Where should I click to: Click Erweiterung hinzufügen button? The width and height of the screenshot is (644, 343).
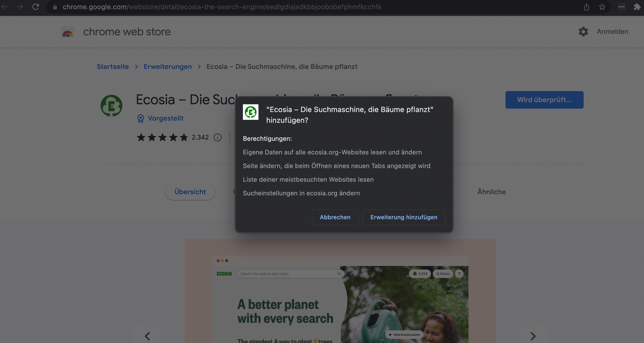(404, 217)
